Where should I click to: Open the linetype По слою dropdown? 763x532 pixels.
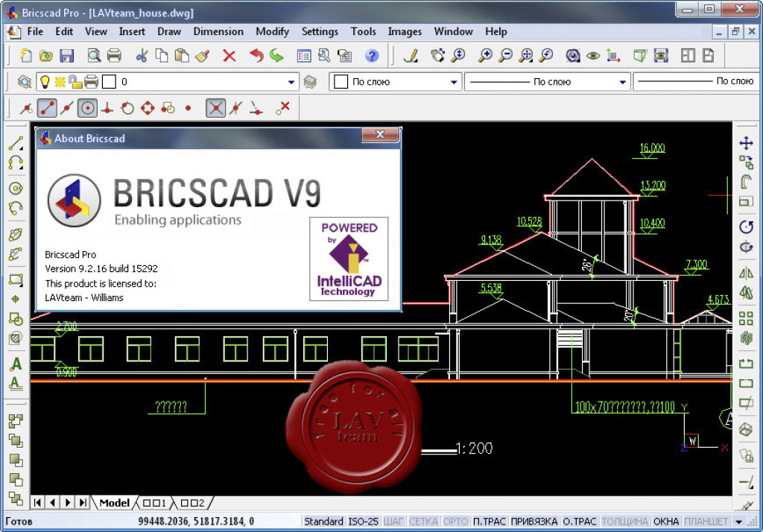622,82
